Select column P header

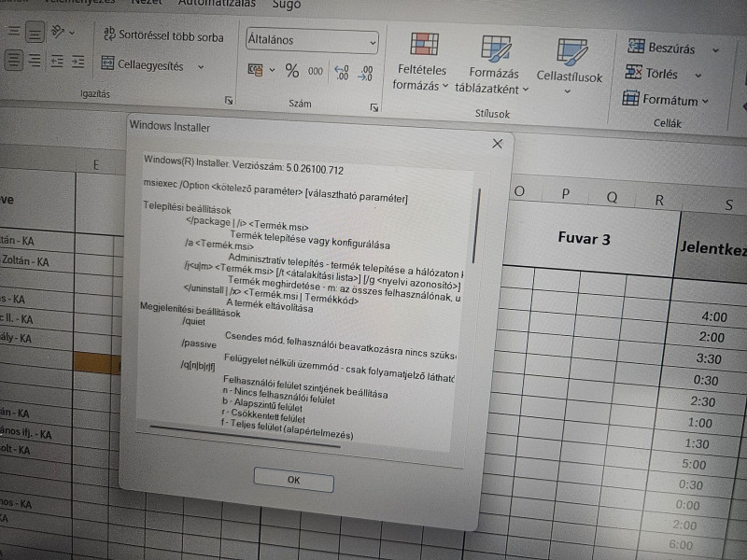coord(566,194)
